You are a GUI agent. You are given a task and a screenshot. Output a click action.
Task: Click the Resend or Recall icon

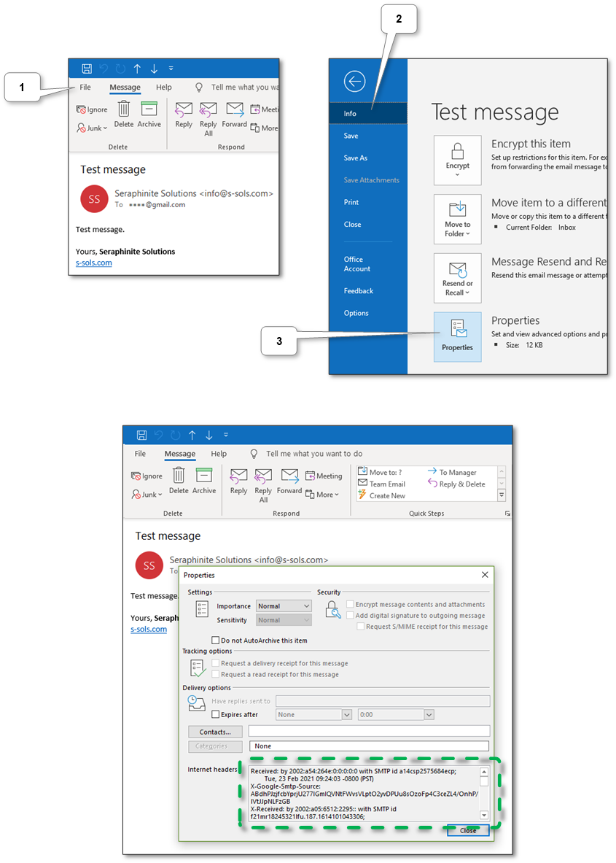click(x=457, y=278)
